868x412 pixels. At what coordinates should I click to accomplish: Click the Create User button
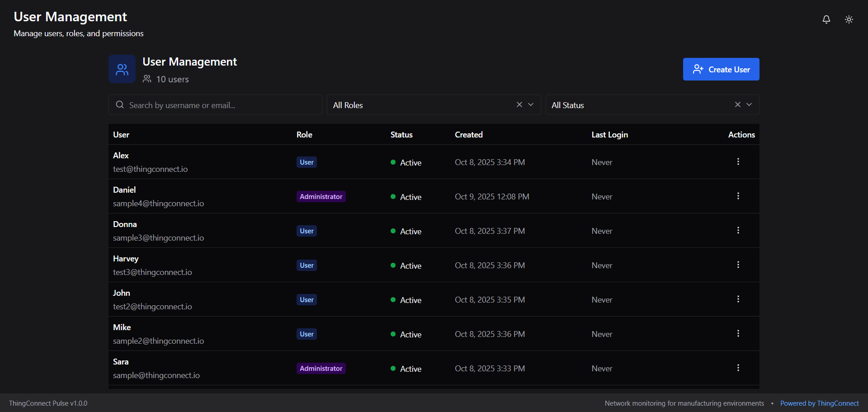coord(721,69)
